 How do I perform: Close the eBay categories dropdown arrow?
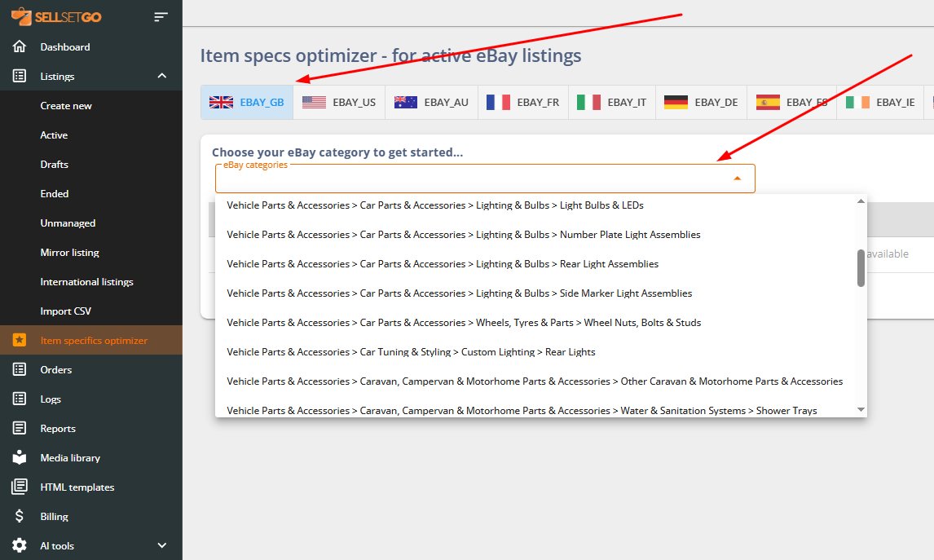tap(737, 178)
